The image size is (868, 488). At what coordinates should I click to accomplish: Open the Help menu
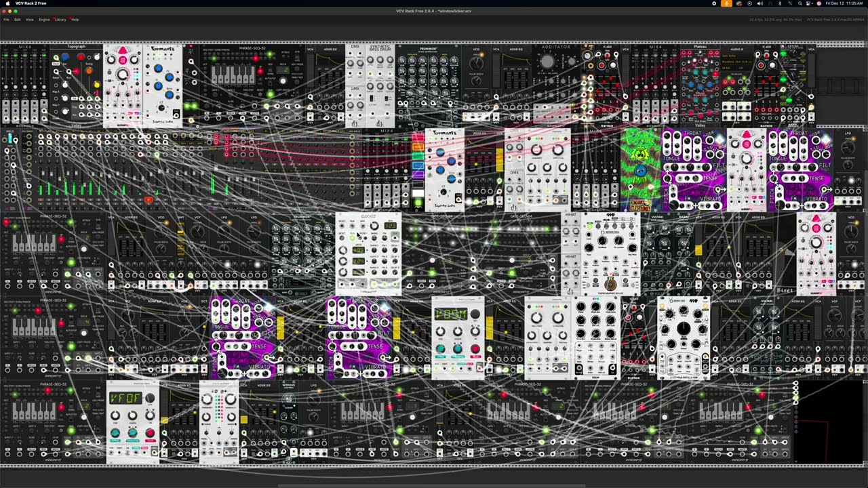pyautogui.click(x=75, y=20)
